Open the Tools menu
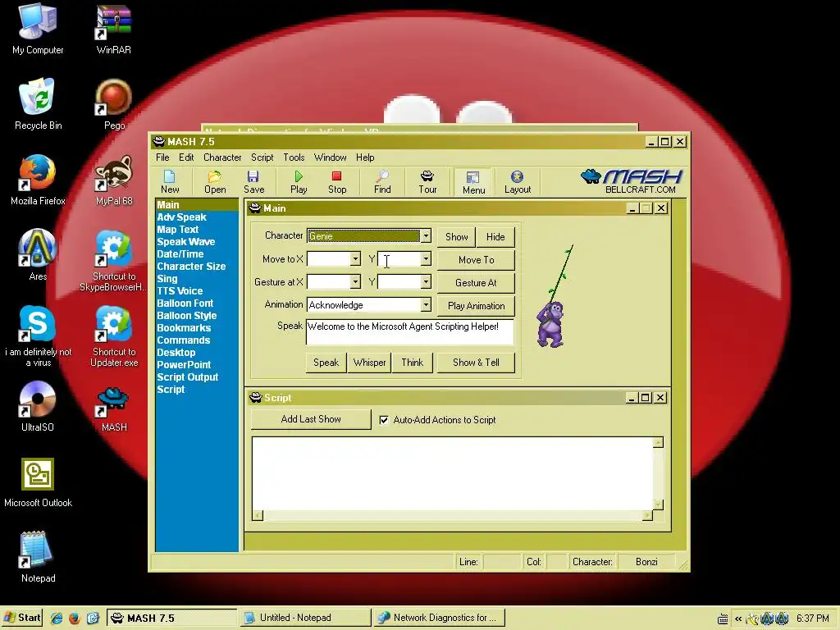840x630 pixels. (294, 157)
